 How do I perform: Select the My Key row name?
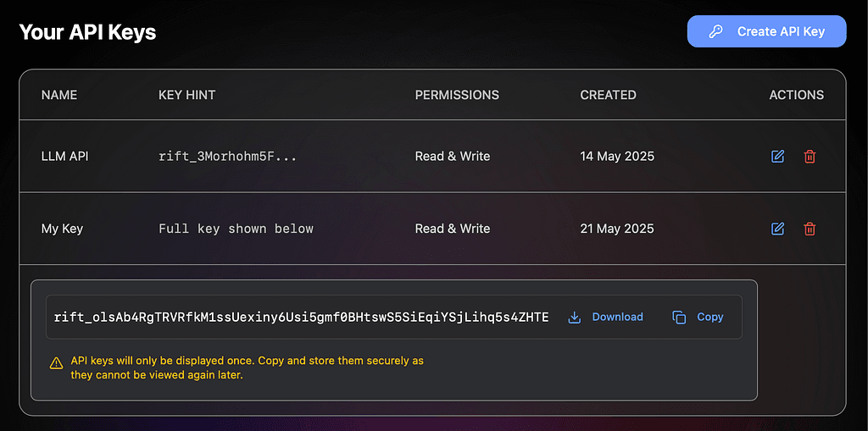click(62, 229)
